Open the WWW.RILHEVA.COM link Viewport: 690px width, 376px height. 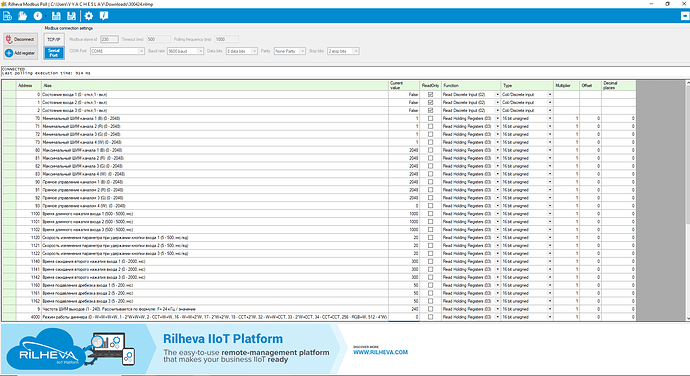(x=380, y=352)
